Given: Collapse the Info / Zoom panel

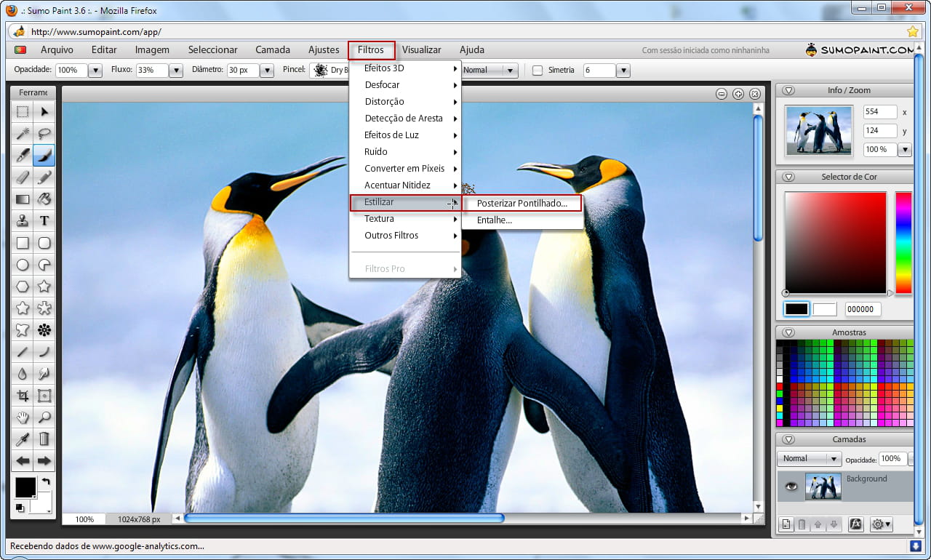Looking at the screenshot, I should pyautogui.click(x=788, y=90).
